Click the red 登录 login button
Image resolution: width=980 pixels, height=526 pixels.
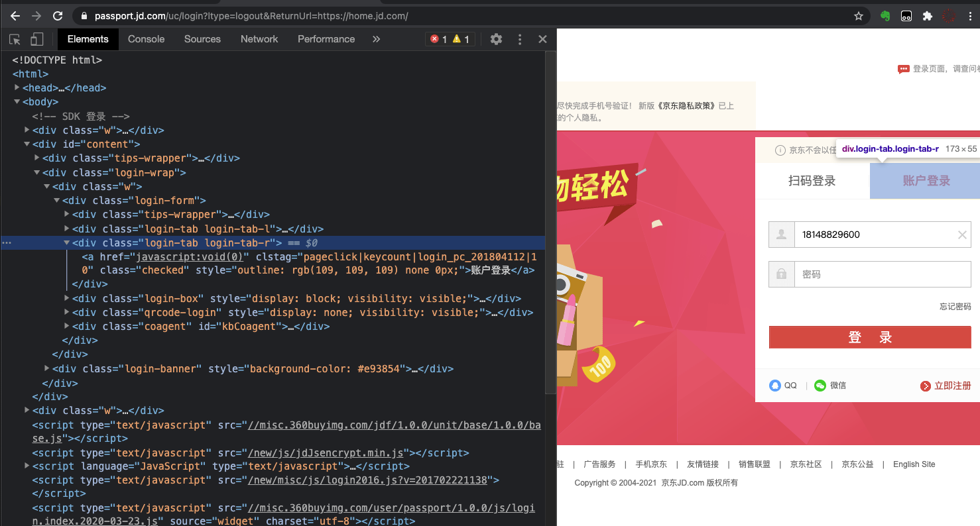click(869, 337)
